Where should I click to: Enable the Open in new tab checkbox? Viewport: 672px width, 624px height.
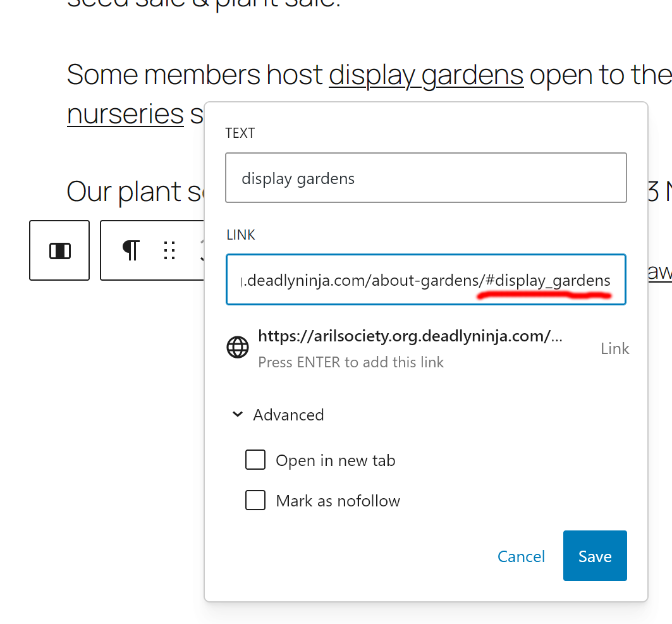(255, 460)
